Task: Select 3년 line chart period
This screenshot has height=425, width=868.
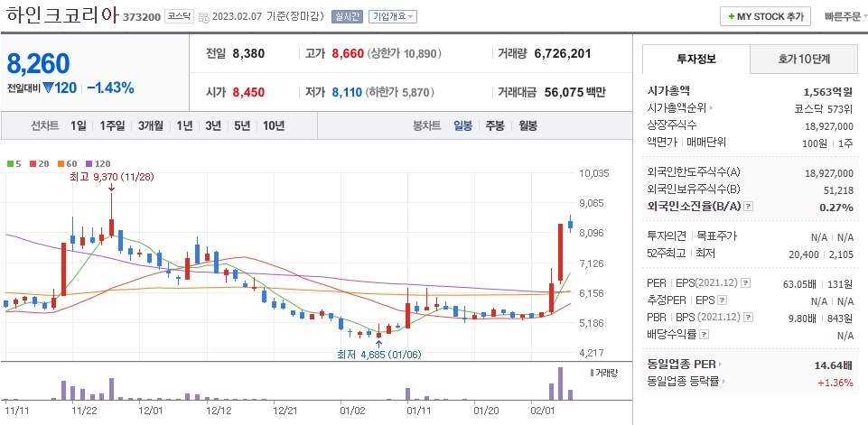Action: (213, 125)
